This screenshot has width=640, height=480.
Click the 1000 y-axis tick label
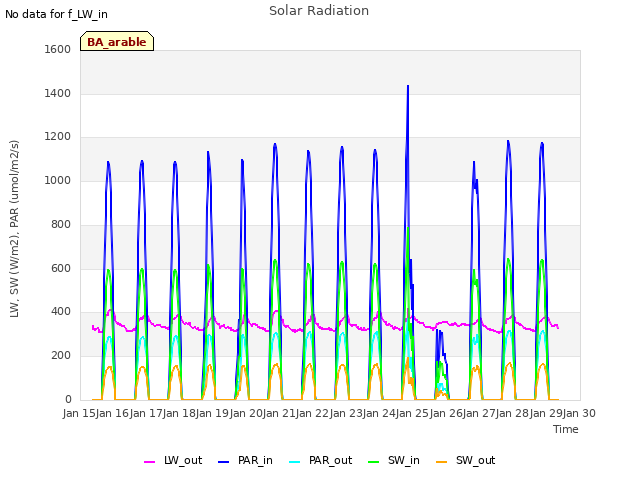58,180
